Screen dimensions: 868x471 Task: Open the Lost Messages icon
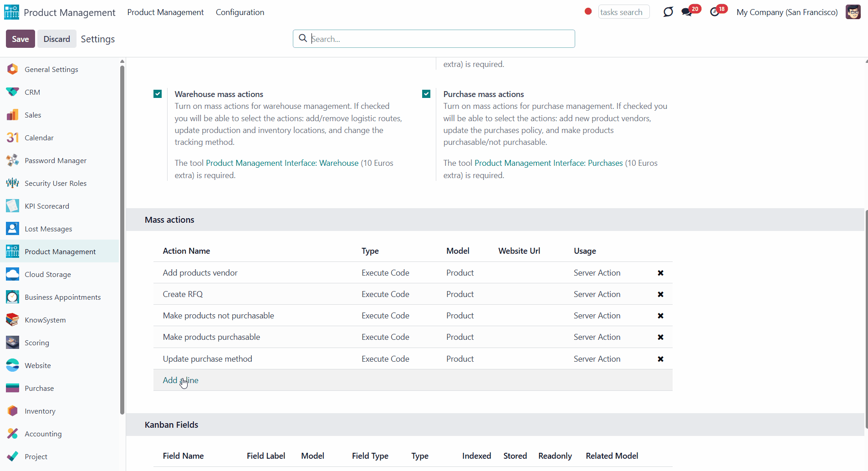tap(13, 229)
